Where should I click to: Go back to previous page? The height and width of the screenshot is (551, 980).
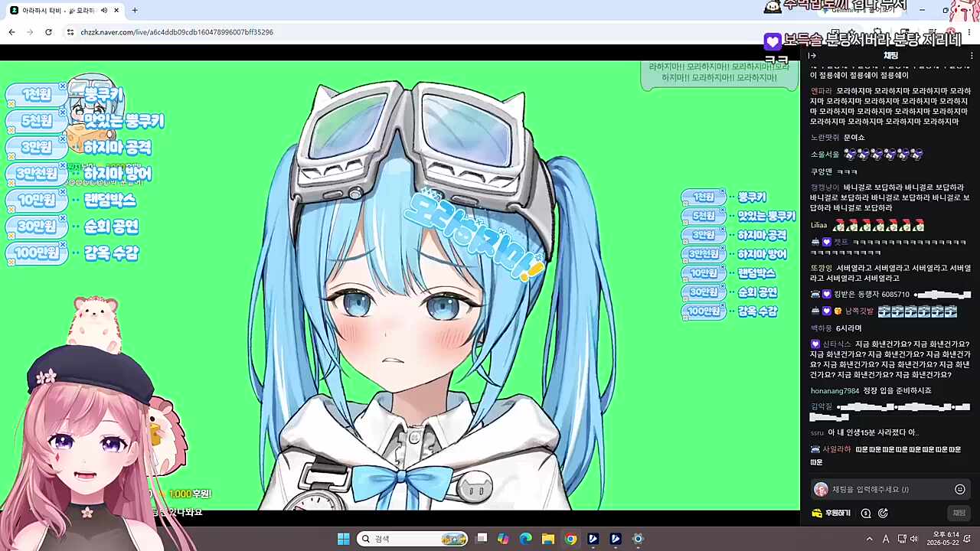coord(11,32)
